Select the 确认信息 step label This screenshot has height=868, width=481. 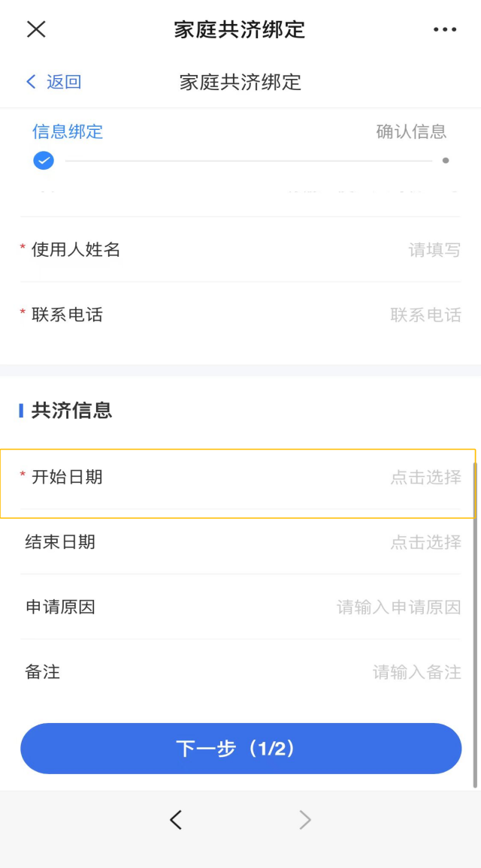point(411,131)
